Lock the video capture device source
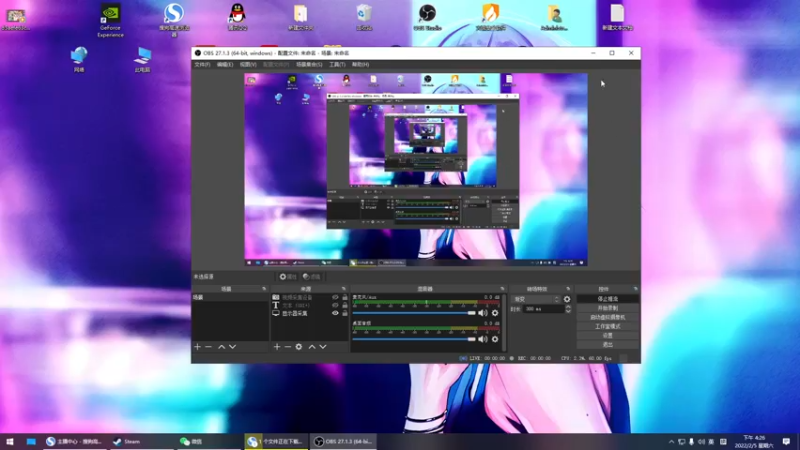The image size is (800, 450). tap(345, 297)
